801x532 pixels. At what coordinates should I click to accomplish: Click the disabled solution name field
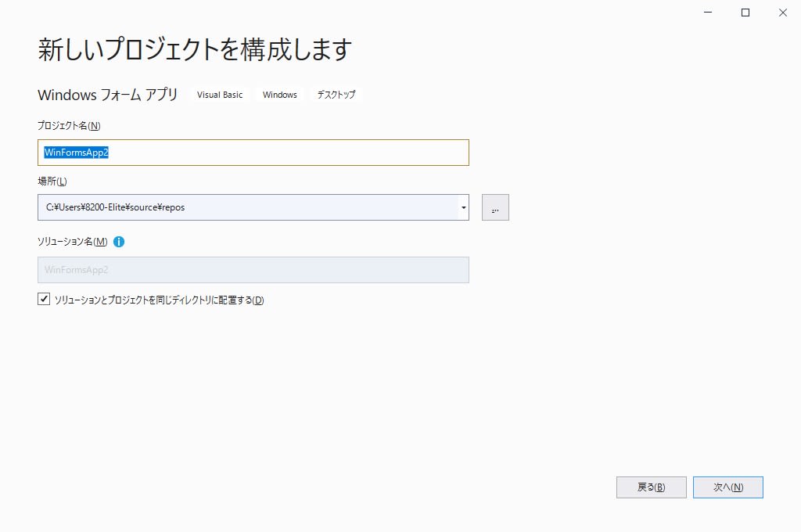click(x=253, y=270)
